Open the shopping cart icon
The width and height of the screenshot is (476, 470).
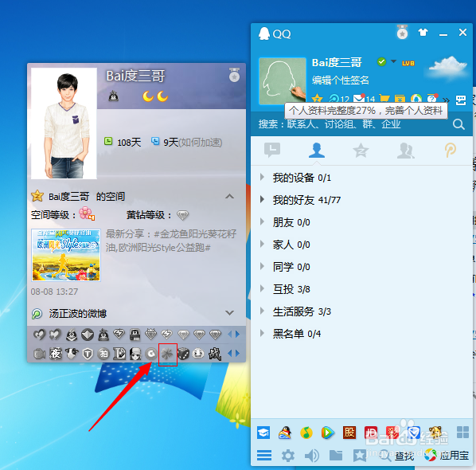384,99
